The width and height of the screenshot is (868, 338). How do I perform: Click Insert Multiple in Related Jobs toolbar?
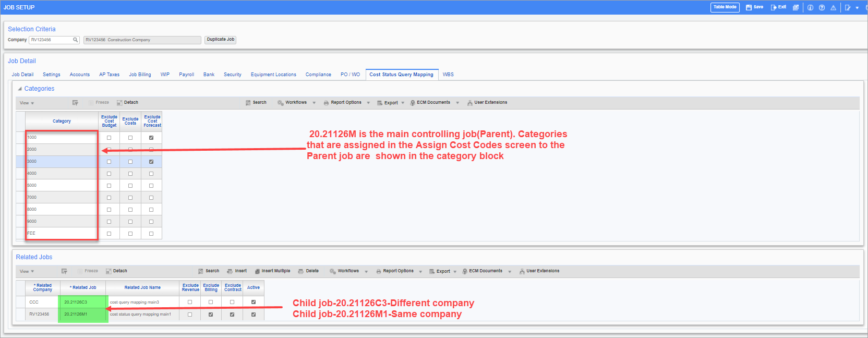point(272,271)
